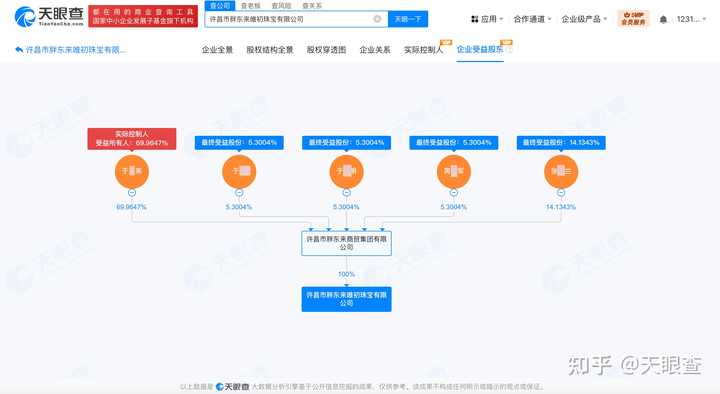720x394 pixels.
Task: Select the 许昌市胖东来商贸集团有限公司 box
Action: [x=347, y=243]
